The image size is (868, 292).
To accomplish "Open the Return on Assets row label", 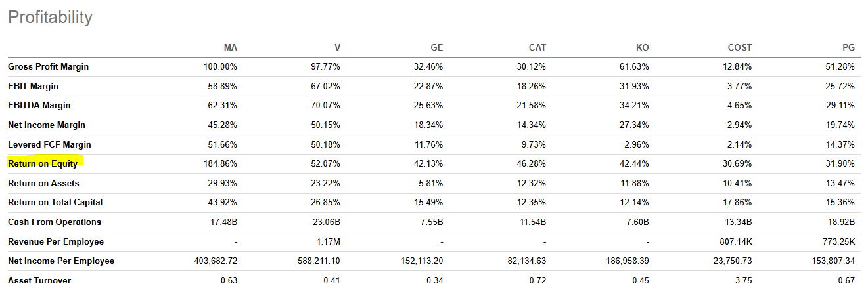I will point(43,183).
